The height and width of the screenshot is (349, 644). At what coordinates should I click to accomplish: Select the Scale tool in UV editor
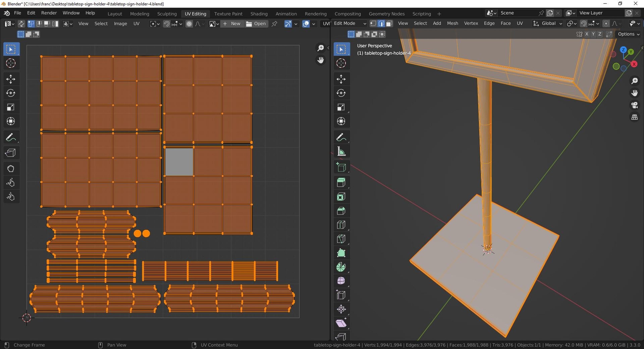point(11,107)
